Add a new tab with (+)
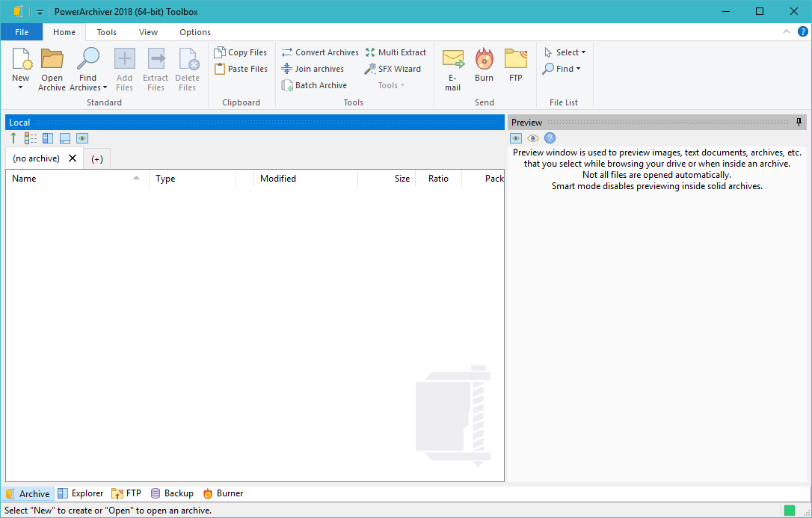 tap(97, 159)
